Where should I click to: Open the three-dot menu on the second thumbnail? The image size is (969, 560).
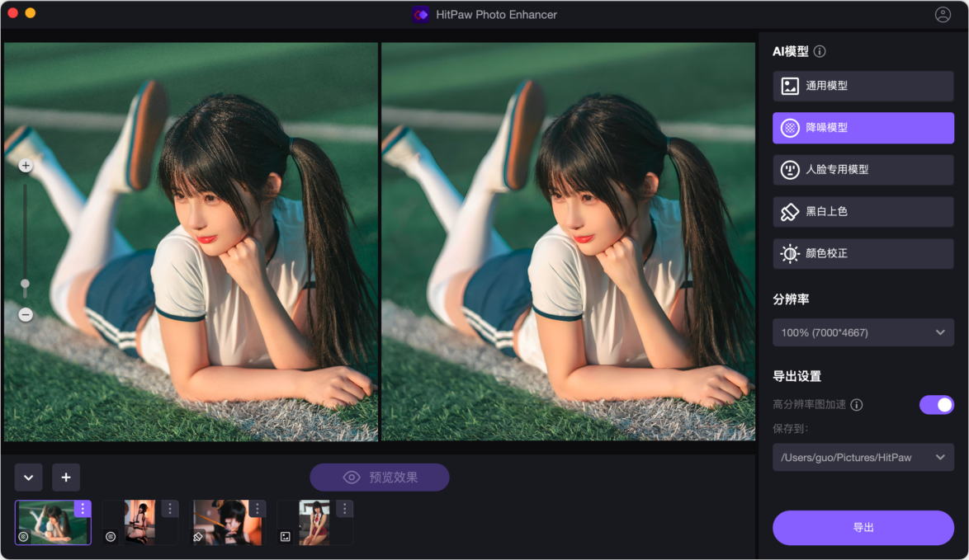(x=170, y=509)
